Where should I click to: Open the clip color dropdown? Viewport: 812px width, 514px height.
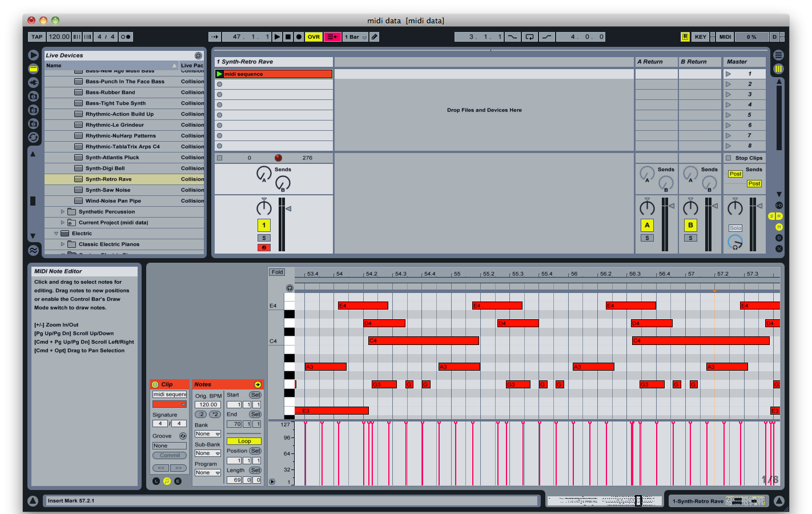(170, 404)
